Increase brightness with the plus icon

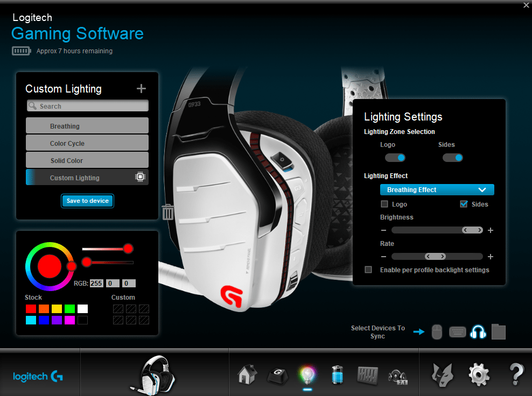490,230
